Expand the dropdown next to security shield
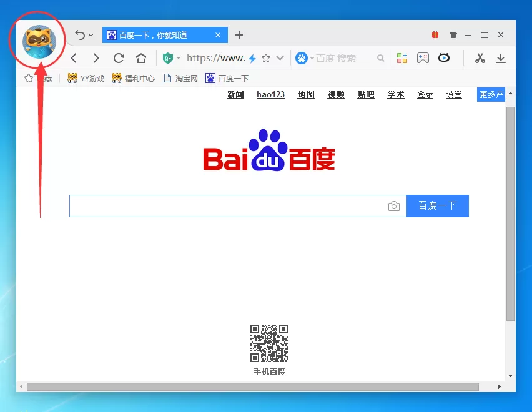The image size is (532, 412). point(179,58)
